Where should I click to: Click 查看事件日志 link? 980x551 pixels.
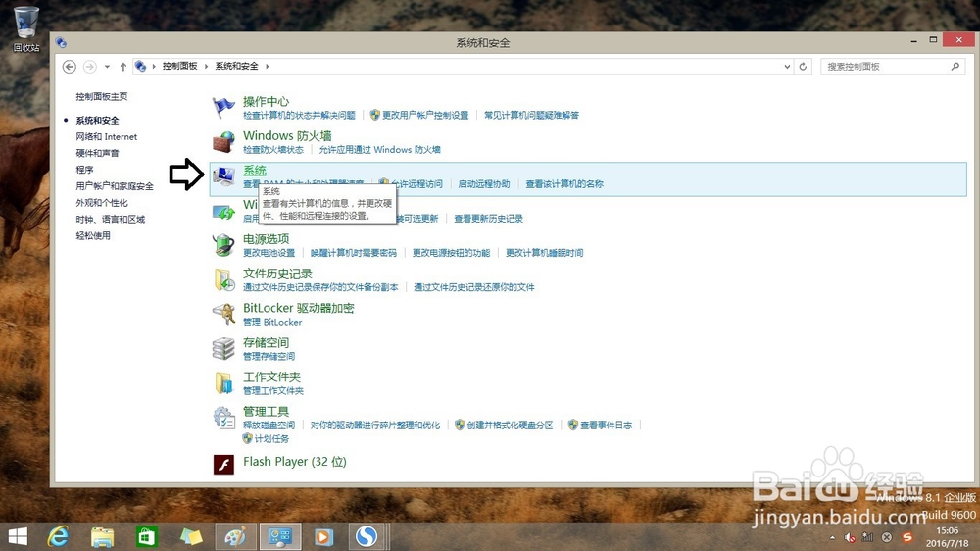click(x=607, y=425)
